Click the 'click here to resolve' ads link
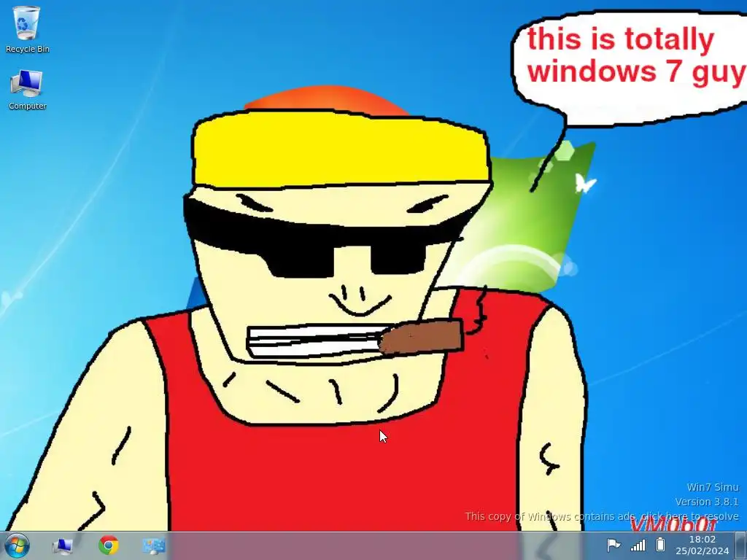 (690, 516)
